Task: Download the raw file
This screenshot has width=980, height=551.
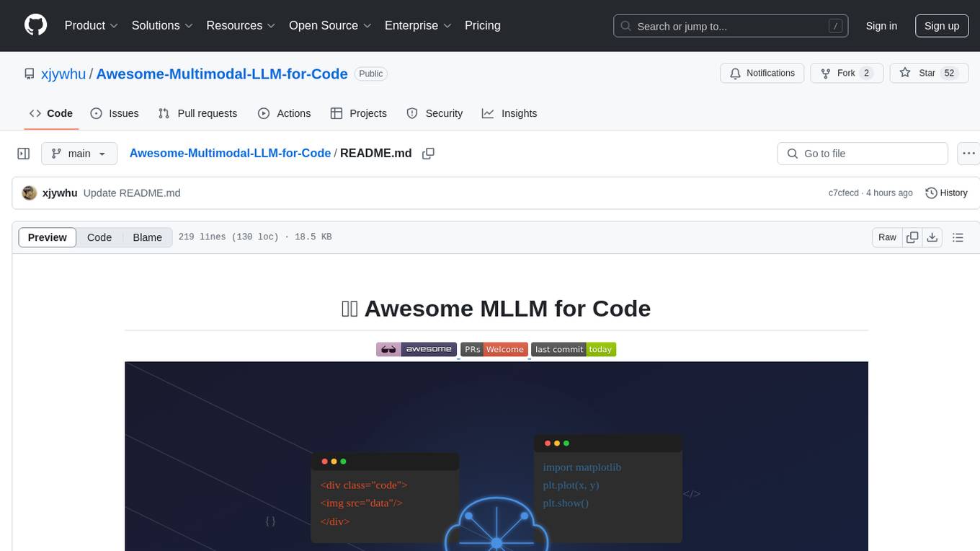Action: 932,237
